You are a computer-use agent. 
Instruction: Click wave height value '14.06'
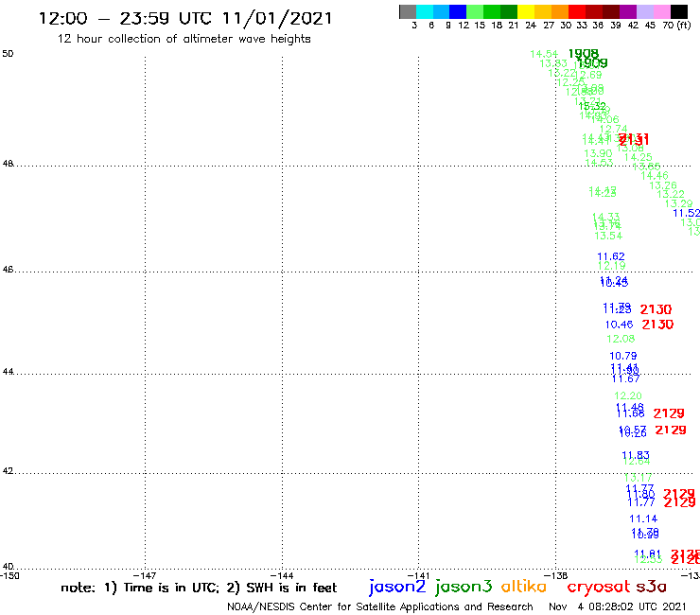[x=604, y=119]
